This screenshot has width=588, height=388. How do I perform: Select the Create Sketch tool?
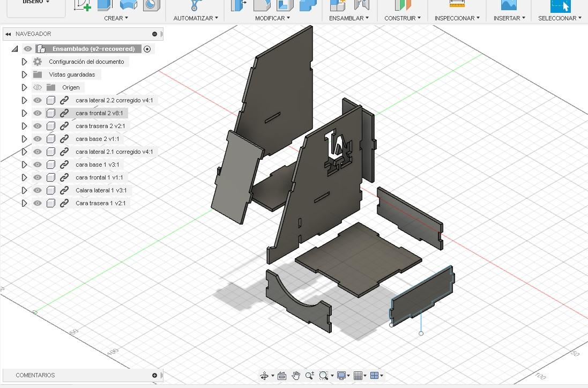coord(82,5)
